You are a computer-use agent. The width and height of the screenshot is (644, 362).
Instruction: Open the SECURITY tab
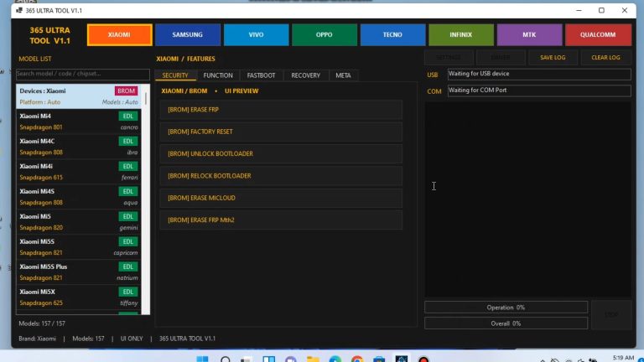(175, 75)
